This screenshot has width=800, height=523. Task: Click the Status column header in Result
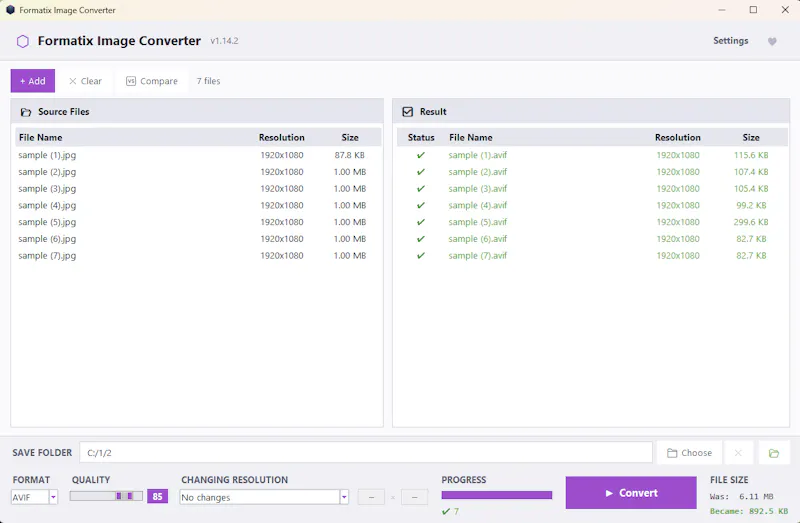pos(421,138)
